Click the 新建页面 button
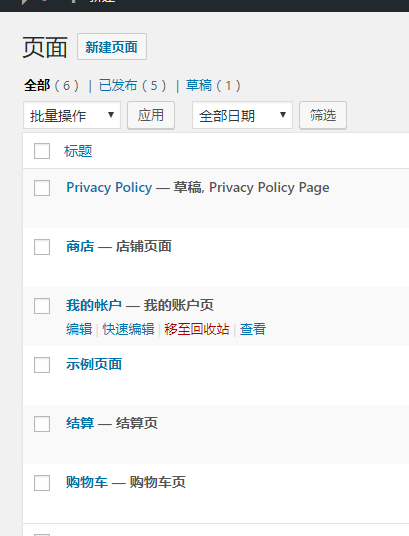The image size is (409, 536). (112, 46)
